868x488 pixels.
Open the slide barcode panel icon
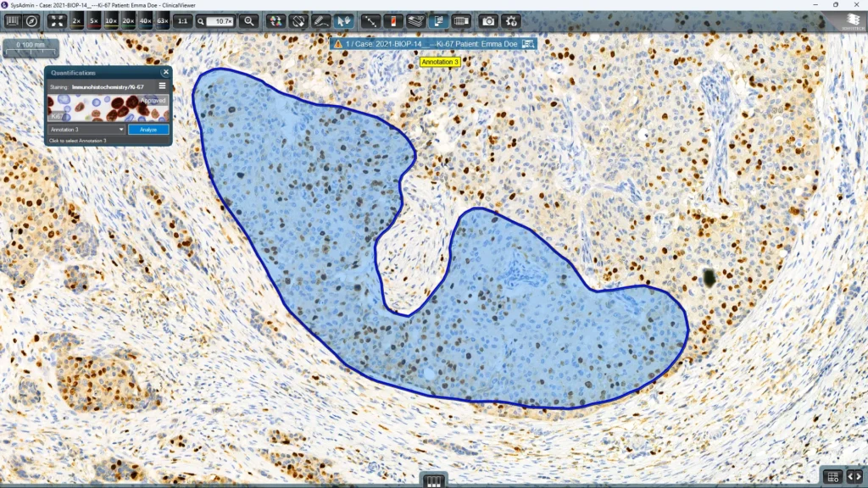click(x=12, y=21)
